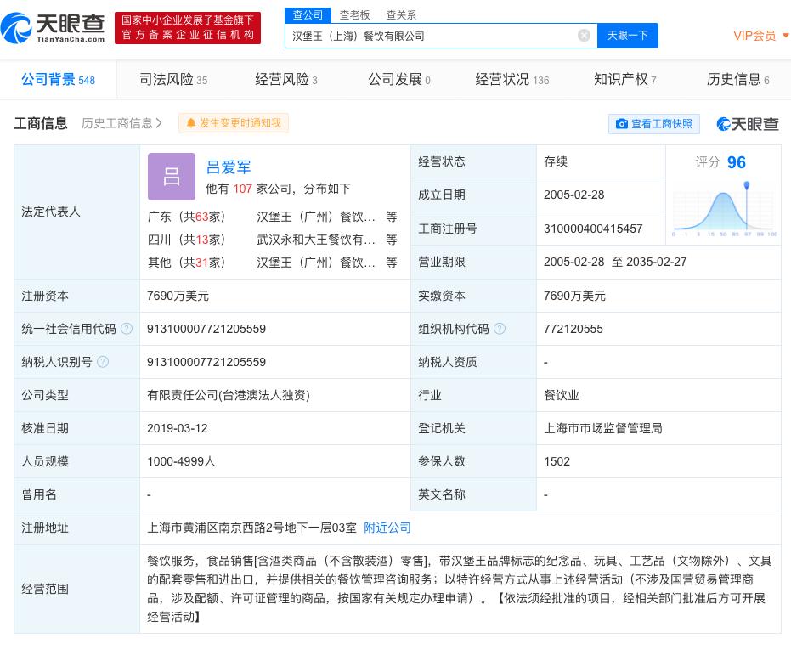
Task: Click the bell icon for change notifications
Action: 191,123
